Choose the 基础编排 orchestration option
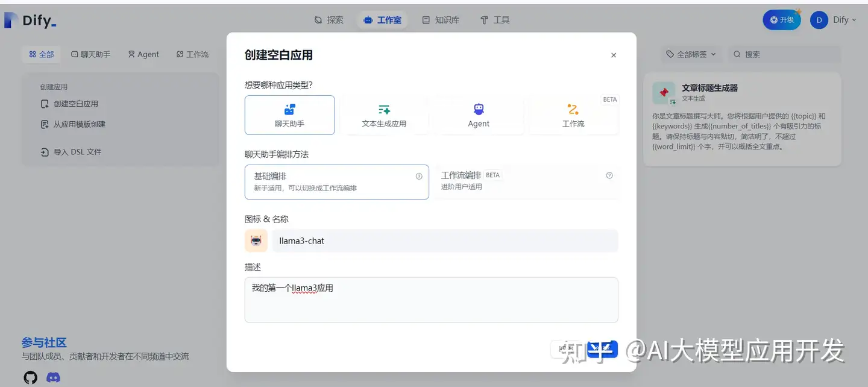Viewport: 868px width, 387px height. [x=337, y=182]
